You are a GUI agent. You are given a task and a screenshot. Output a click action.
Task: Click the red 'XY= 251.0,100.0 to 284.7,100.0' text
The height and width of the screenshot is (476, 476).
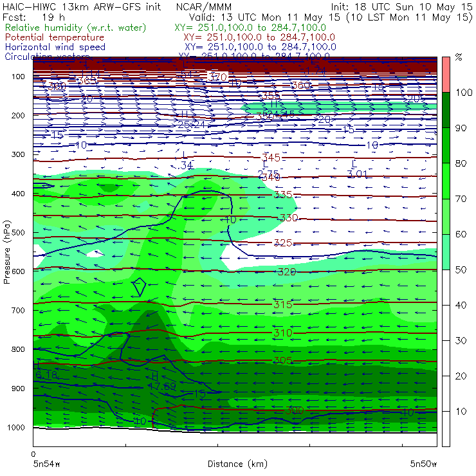point(259,38)
